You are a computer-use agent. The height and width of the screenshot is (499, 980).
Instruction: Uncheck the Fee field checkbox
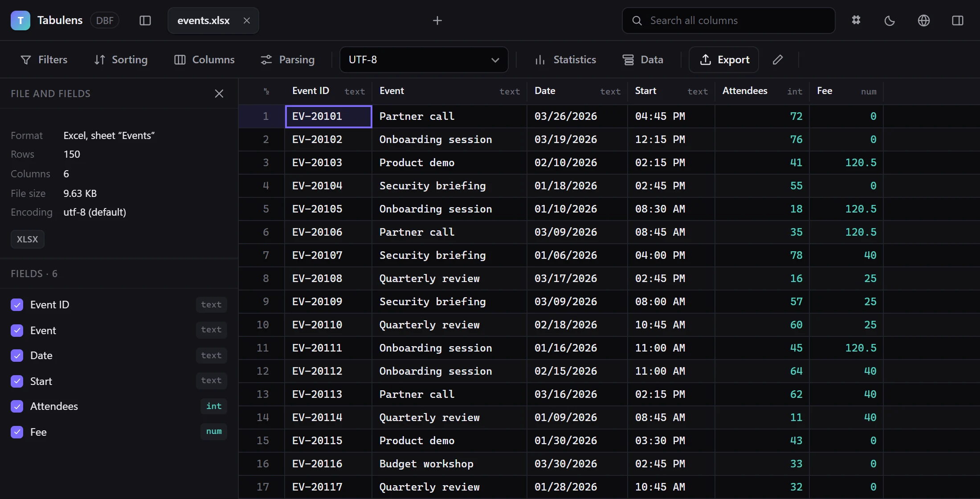(17, 432)
